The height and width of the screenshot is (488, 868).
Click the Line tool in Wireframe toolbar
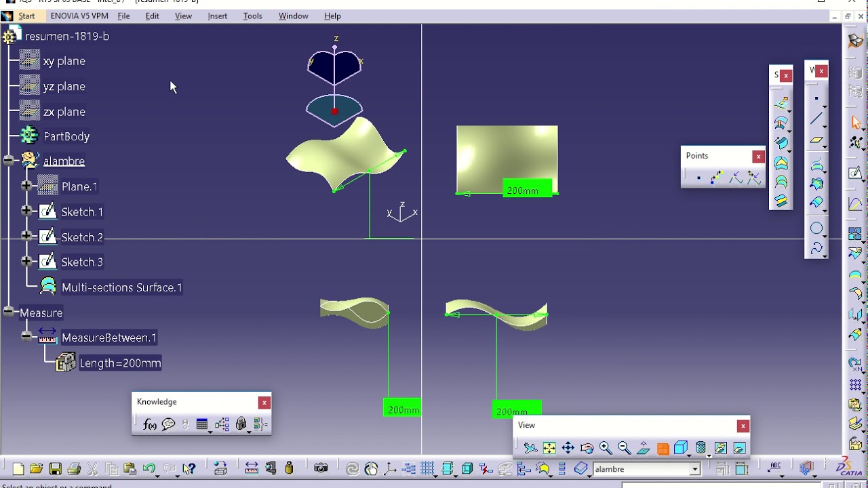tap(816, 120)
